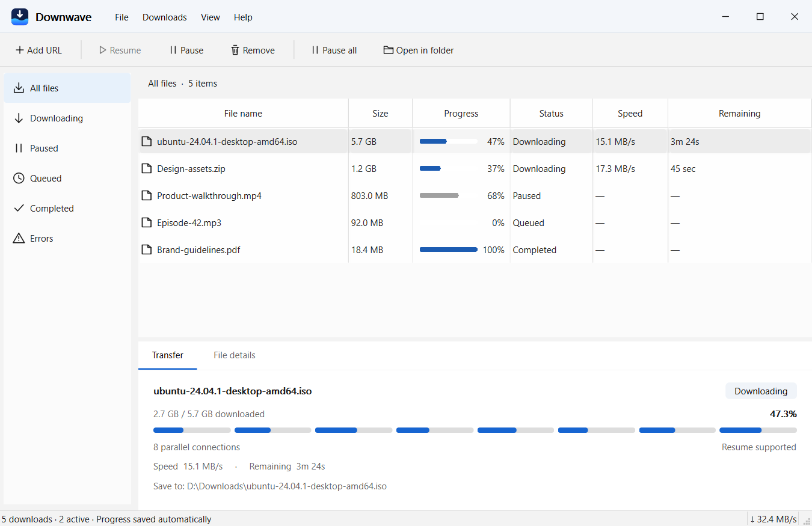Click the folder icon of Open in folder
812x526 pixels.
click(x=389, y=50)
